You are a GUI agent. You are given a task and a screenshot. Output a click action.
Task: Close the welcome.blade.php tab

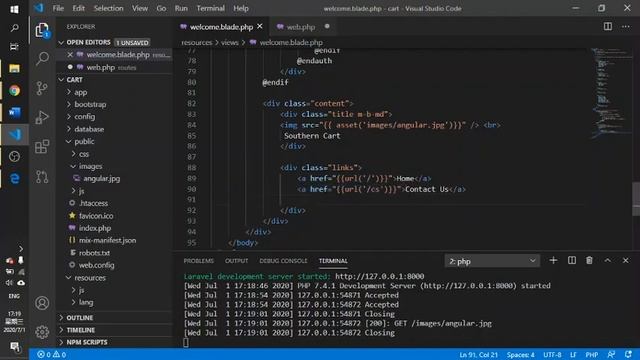(x=260, y=27)
